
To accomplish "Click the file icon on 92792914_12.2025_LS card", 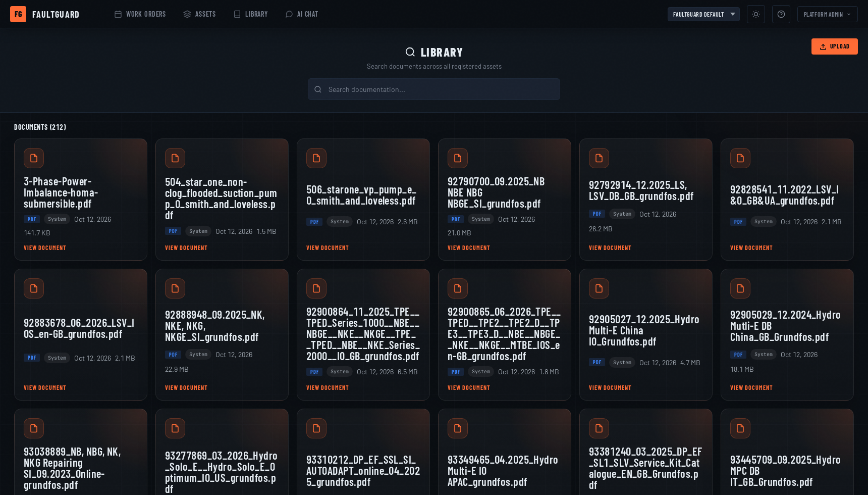I will pyautogui.click(x=599, y=158).
